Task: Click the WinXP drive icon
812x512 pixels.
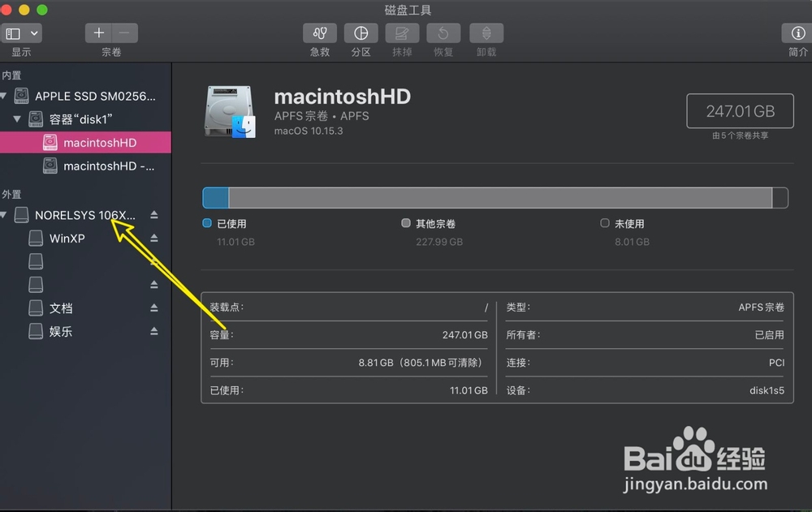Action: (x=36, y=238)
